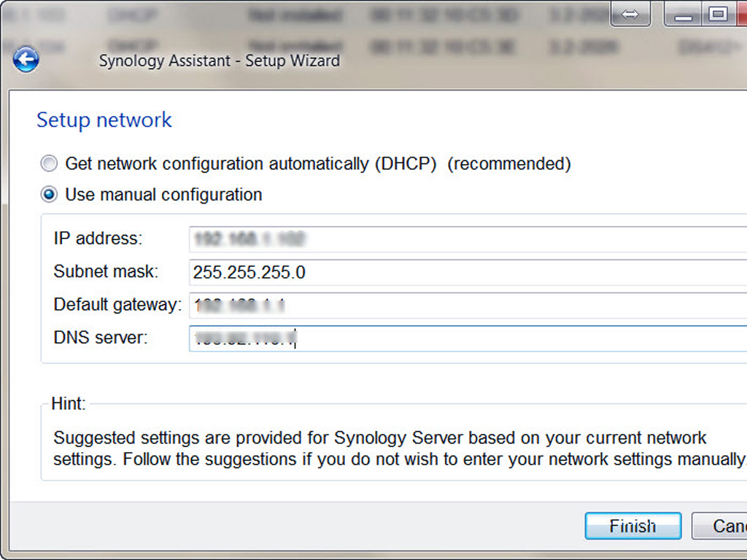This screenshot has width=747, height=560.
Task: Click the double-arrow window button
Action: tap(630, 14)
